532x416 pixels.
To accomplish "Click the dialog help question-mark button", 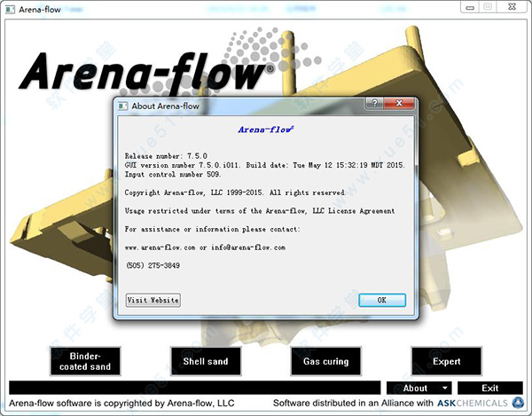I will [374, 103].
